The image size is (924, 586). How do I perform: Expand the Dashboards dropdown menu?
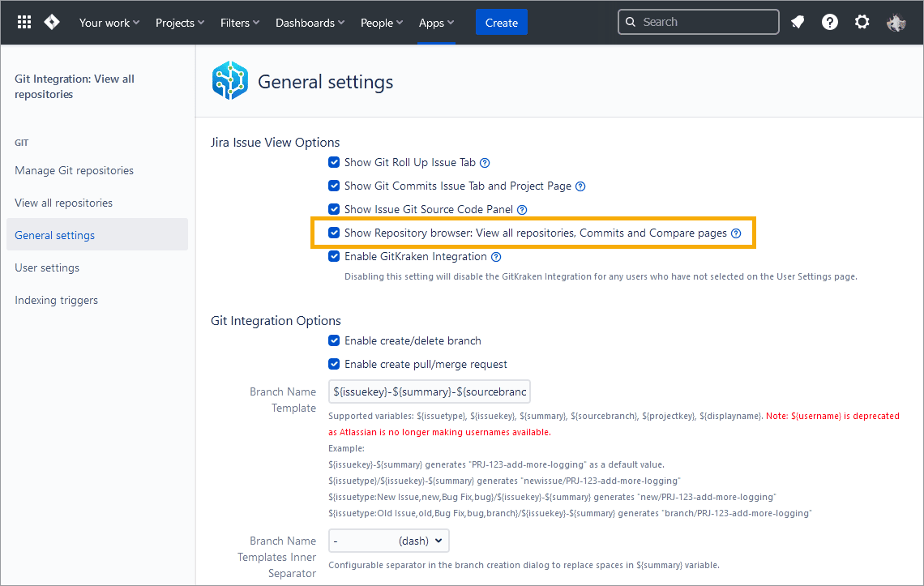tap(310, 23)
